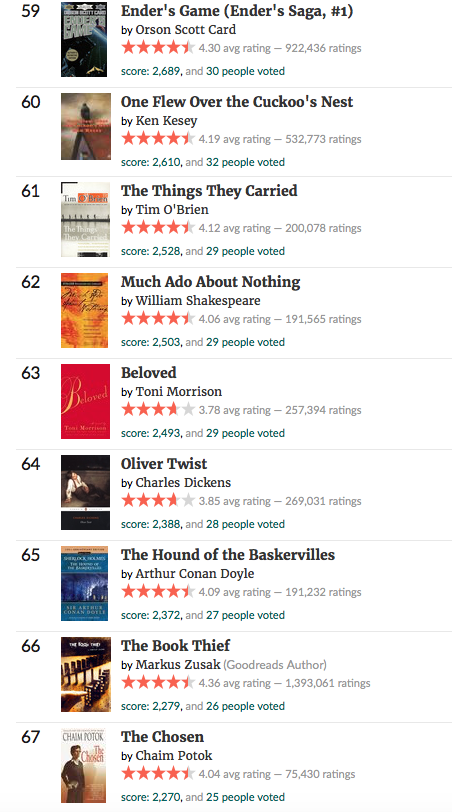The image size is (452, 812).
Task: Show the 30 people who voted for Ender's Game
Action: (x=245, y=71)
